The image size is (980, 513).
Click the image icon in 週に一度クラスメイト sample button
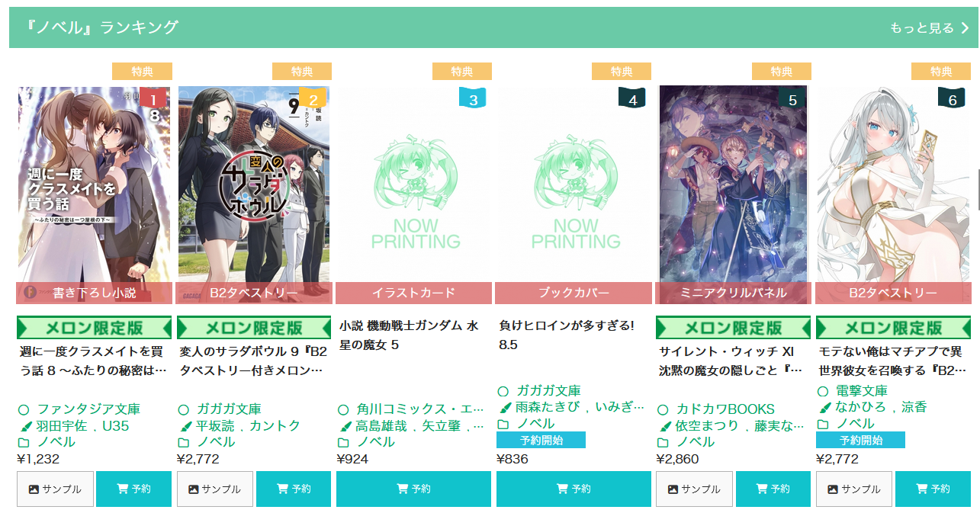34,489
